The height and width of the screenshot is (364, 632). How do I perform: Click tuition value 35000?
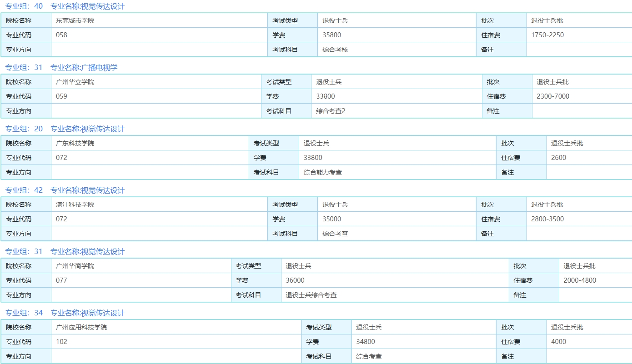332,219
